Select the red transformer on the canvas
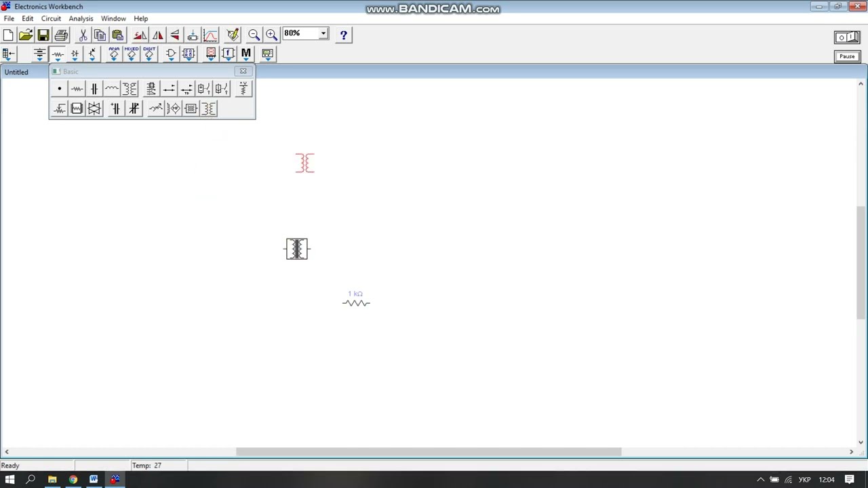This screenshot has height=488, width=868. coord(305,163)
